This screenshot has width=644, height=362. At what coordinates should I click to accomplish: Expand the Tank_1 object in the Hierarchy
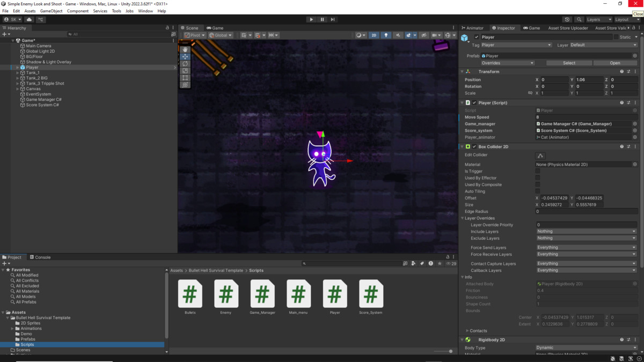(x=17, y=72)
